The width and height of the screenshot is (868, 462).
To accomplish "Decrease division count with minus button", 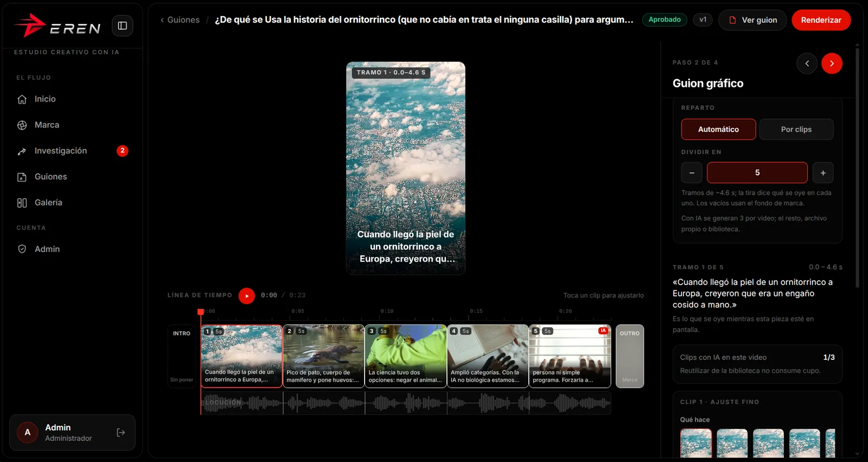I will pos(692,173).
